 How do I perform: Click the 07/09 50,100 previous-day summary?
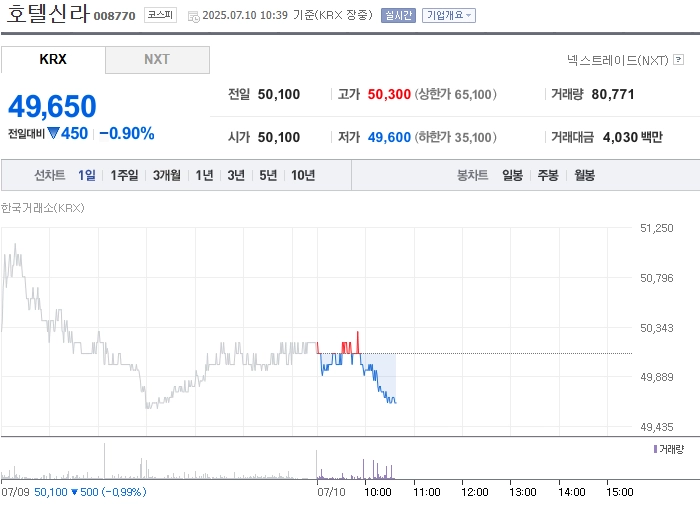click(74, 492)
